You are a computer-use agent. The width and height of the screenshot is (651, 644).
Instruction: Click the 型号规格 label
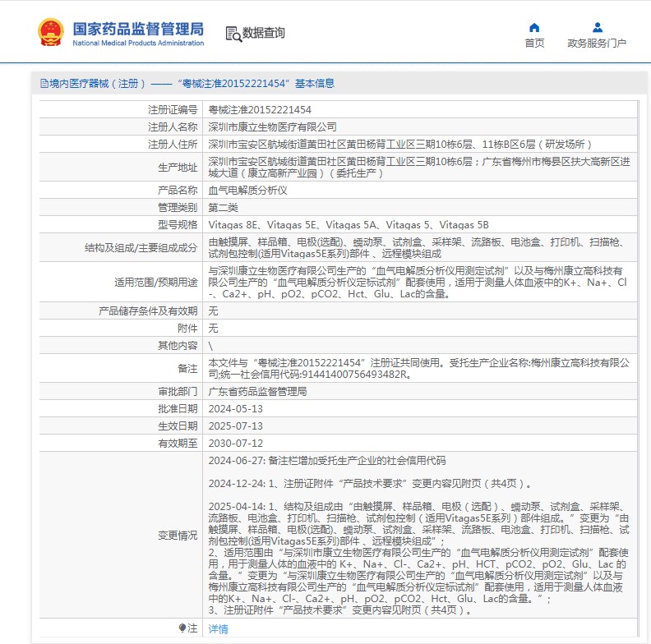178,225
